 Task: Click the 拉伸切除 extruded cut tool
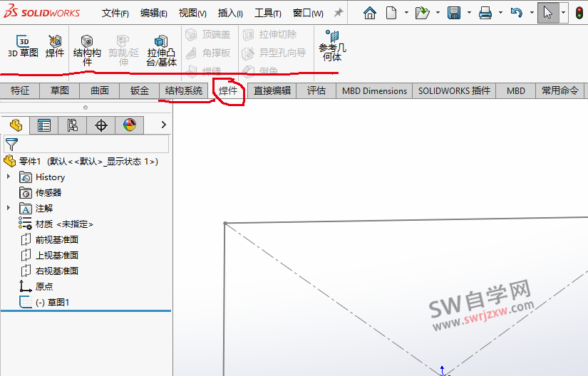(x=270, y=34)
